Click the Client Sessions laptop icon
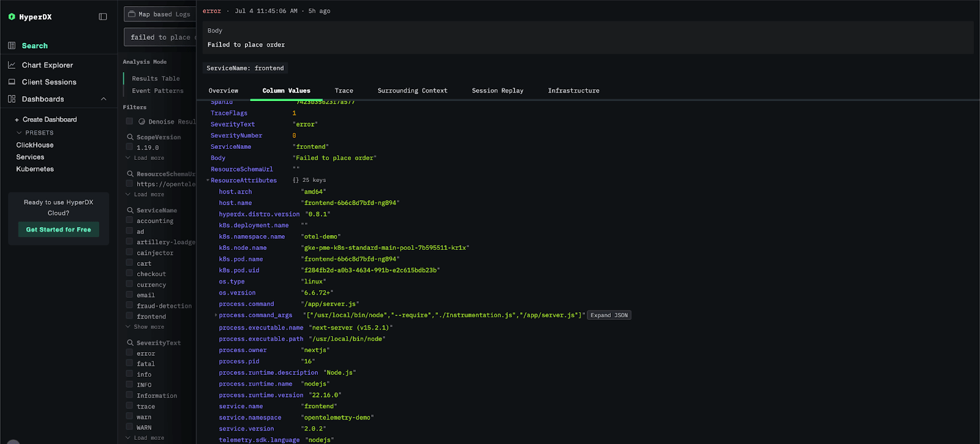Screen dimensions: 980x444 [x=12, y=82]
